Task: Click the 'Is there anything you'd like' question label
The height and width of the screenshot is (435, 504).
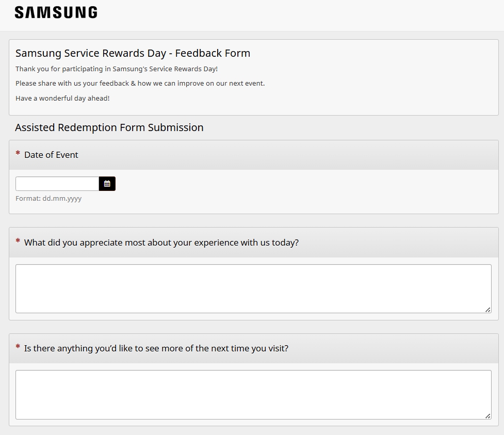Action: (x=156, y=348)
